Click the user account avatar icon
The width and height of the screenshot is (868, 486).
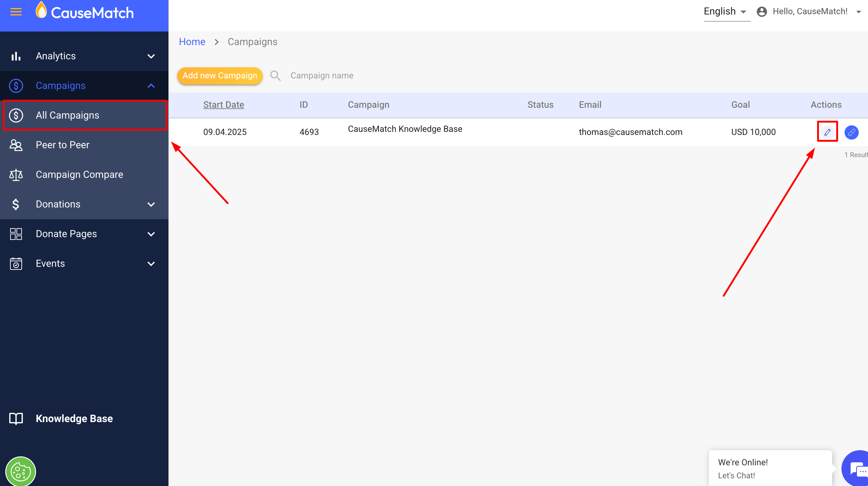(x=762, y=12)
